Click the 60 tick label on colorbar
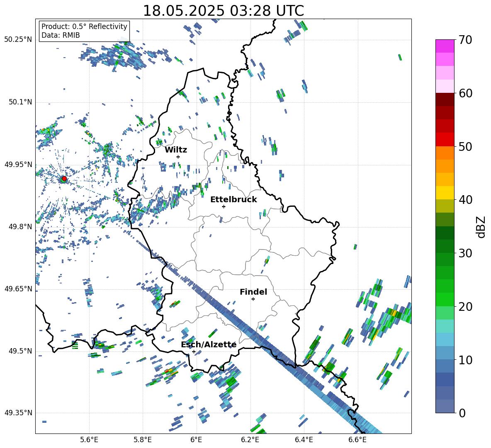 pyautogui.click(x=465, y=93)
